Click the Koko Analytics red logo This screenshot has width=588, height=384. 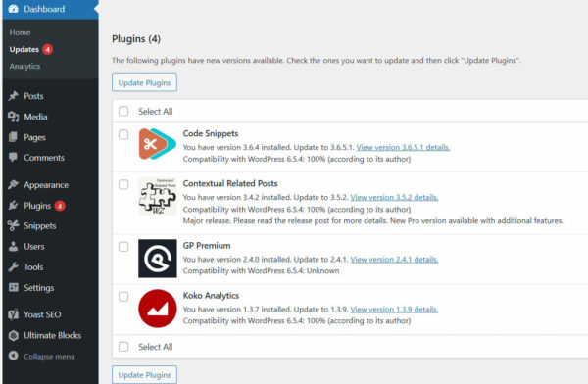[158, 309]
